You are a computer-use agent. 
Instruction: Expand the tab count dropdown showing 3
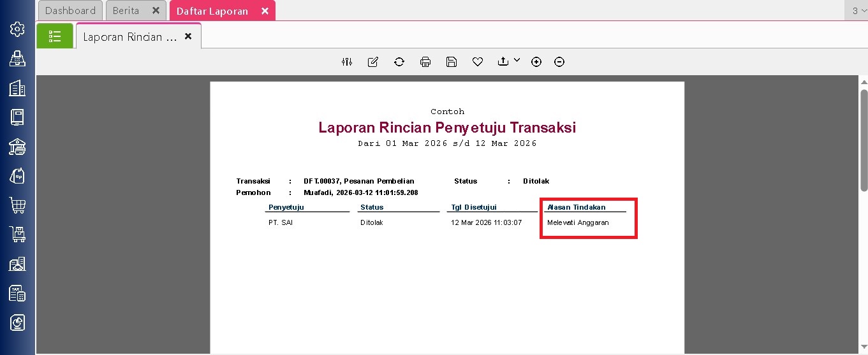point(858,11)
